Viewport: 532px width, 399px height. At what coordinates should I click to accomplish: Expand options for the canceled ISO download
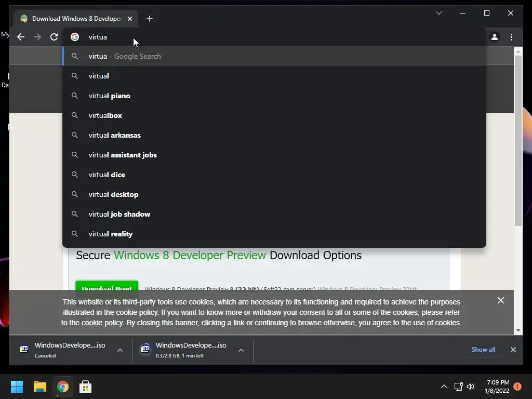pyautogui.click(x=120, y=350)
